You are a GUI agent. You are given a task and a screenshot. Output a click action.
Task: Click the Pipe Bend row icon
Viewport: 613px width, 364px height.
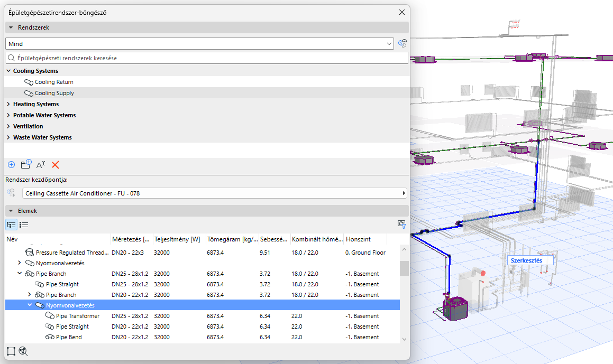pos(50,337)
